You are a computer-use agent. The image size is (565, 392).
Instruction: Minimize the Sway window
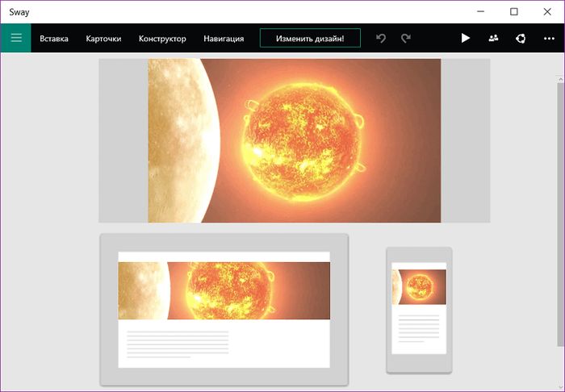click(479, 11)
